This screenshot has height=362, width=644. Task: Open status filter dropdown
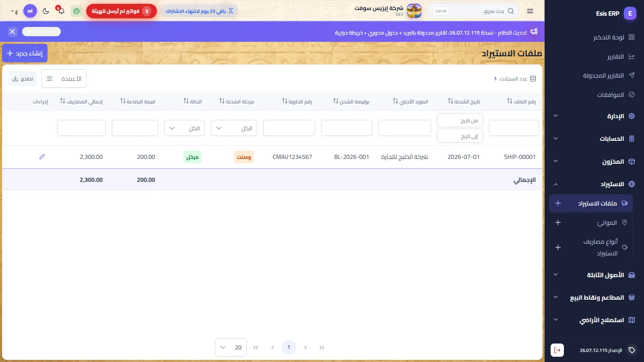tap(184, 128)
